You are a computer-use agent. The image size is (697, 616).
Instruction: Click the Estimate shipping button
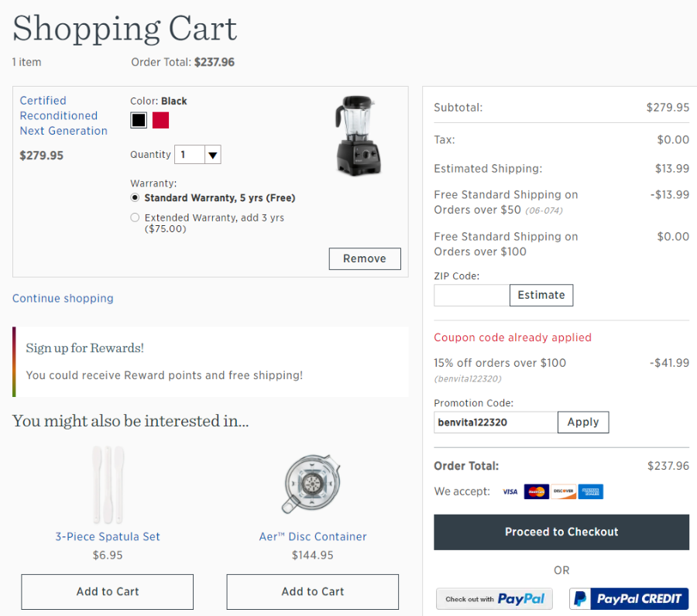click(x=541, y=295)
